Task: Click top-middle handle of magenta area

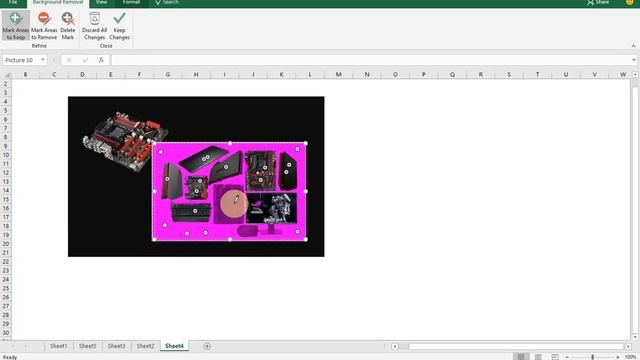Action: (x=230, y=143)
